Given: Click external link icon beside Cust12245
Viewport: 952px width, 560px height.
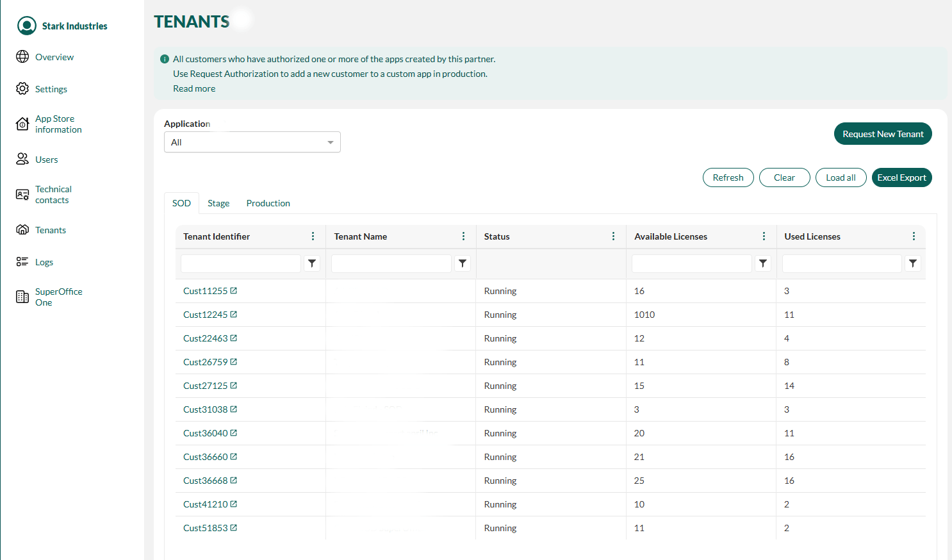Looking at the screenshot, I should tap(234, 315).
